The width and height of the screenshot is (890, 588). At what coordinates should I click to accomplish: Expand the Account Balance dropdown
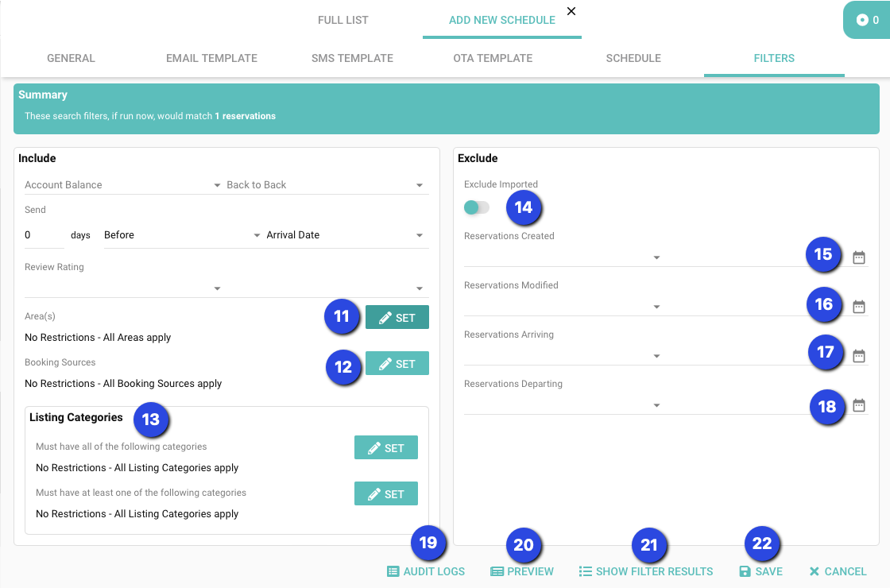tap(122, 185)
